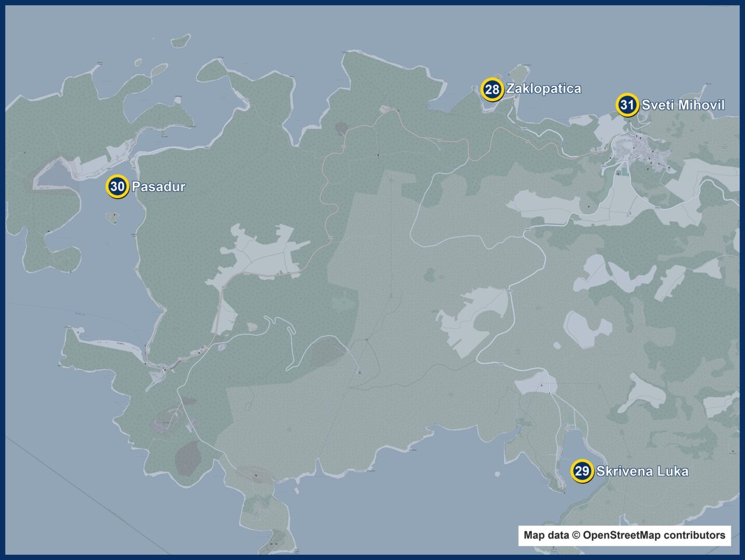The height and width of the screenshot is (560, 745).
Task: Select the oval island south of the top islet
Action: point(159,69)
